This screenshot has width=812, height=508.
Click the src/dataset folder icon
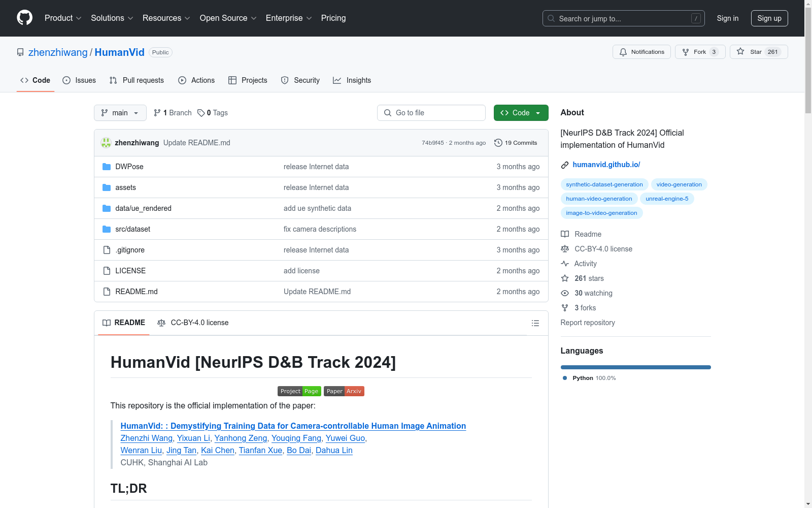[x=107, y=229]
